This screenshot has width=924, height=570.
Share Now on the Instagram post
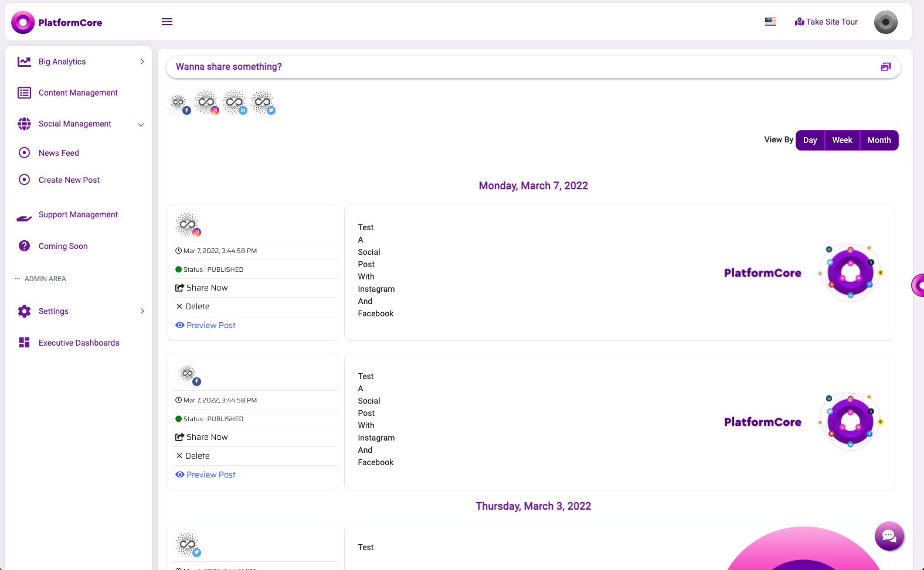[202, 288]
